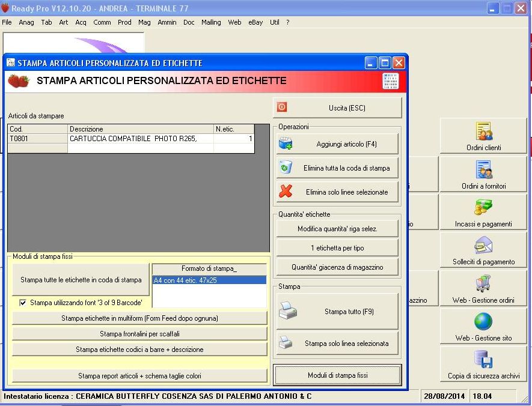Click the date 28/08/2014 in status bar
532x406 pixels.
[x=444, y=396]
